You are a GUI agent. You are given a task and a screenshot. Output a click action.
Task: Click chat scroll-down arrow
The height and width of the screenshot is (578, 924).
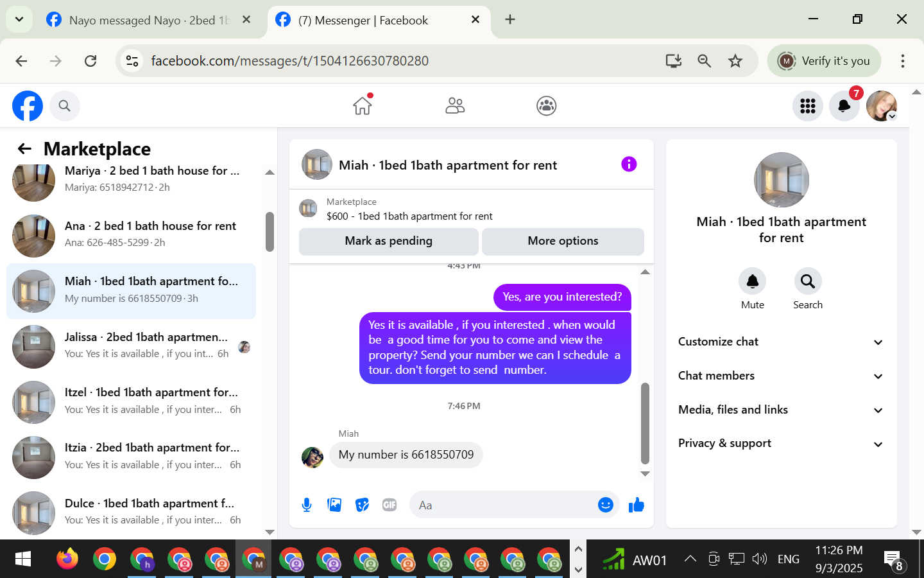(x=645, y=474)
